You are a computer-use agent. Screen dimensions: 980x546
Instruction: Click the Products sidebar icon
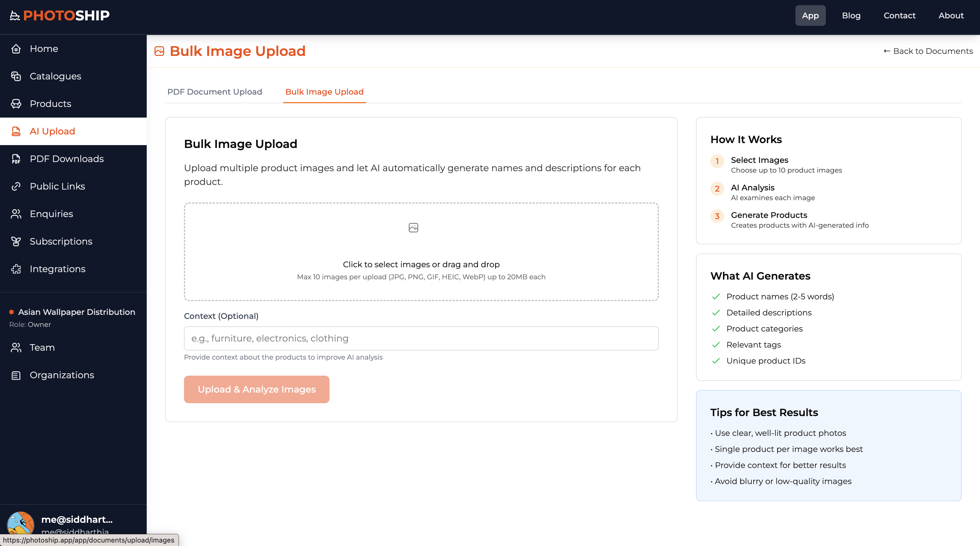[16, 104]
